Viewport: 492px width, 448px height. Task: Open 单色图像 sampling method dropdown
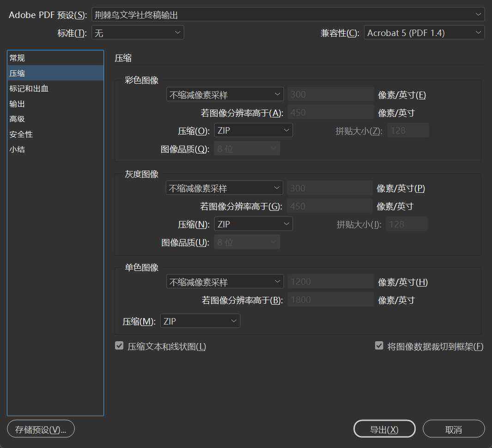click(x=225, y=282)
